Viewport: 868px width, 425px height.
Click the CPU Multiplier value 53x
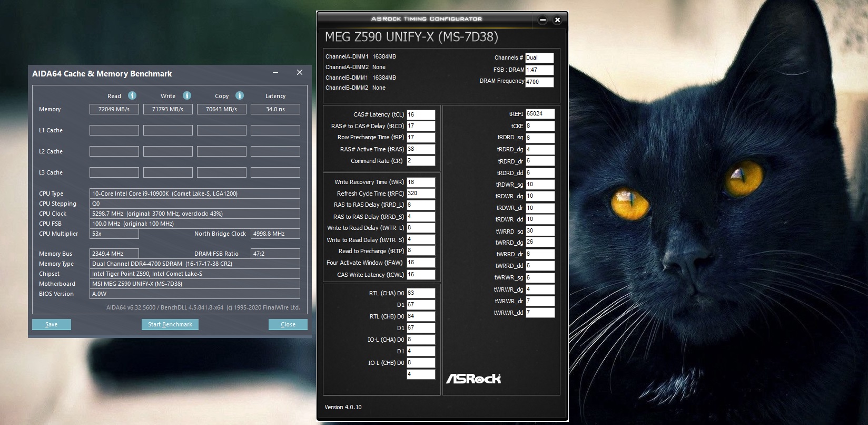click(x=114, y=234)
